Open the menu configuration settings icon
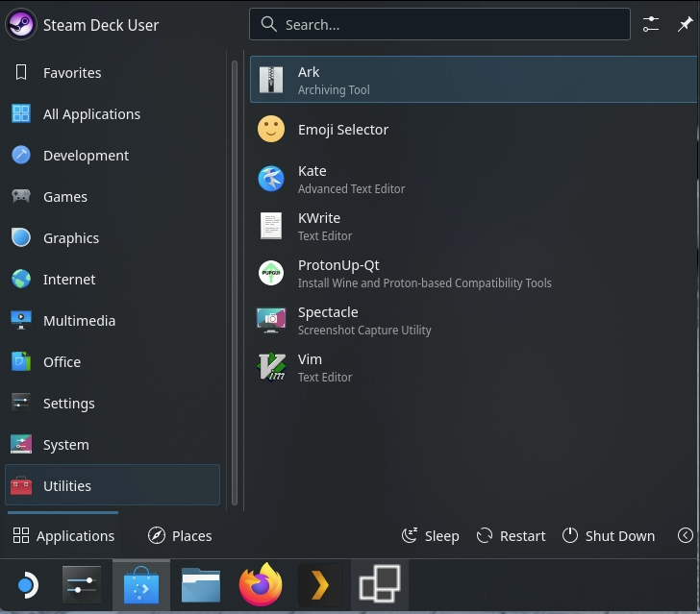This screenshot has height=614, width=700. coord(652,25)
